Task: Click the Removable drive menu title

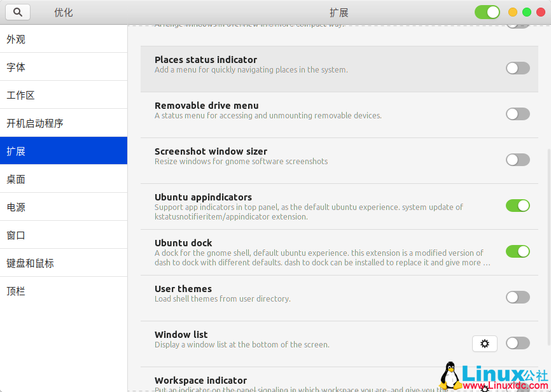Action: [x=207, y=106]
